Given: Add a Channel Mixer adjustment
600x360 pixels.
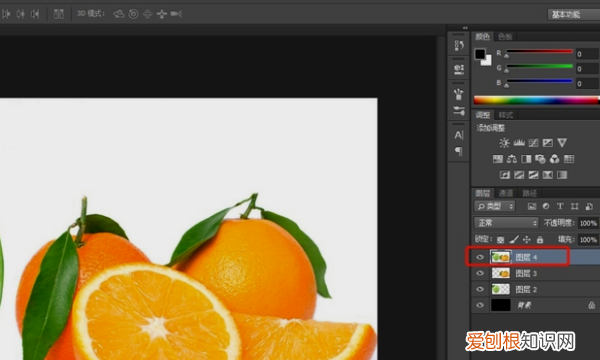Looking at the screenshot, I should [x=554, y=159].
